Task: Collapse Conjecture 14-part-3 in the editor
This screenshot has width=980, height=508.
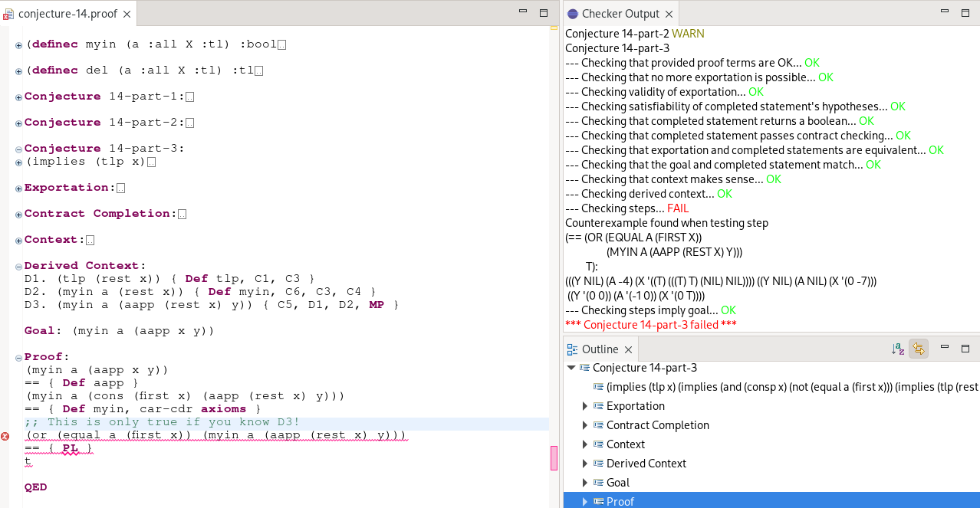Action: 18,149
